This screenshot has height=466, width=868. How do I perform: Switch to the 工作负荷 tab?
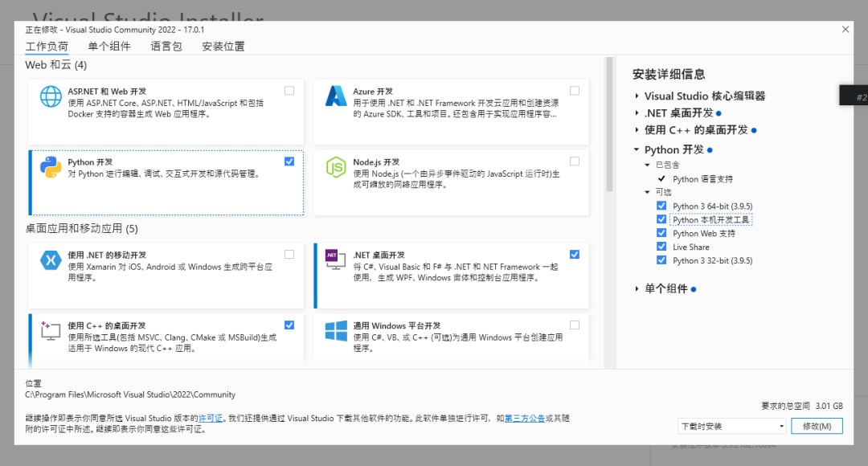pyautogui.click(x=47, y=47)
